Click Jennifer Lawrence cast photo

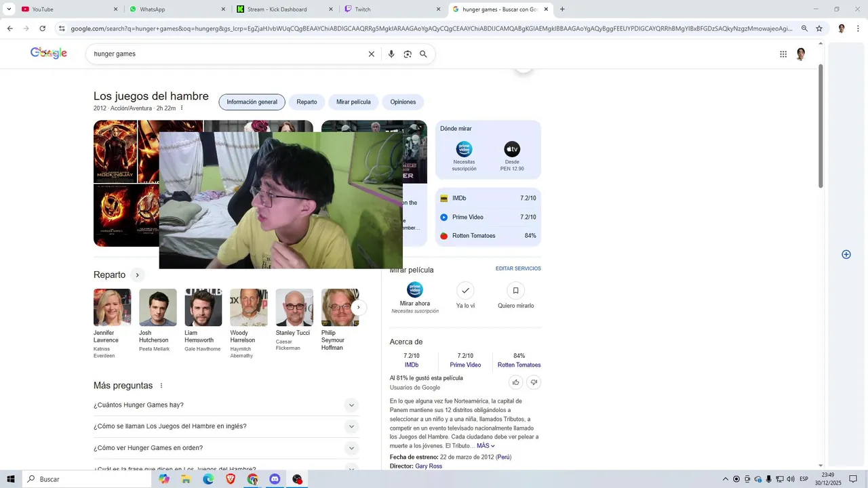pyautogui.click(x=112, y=308)
